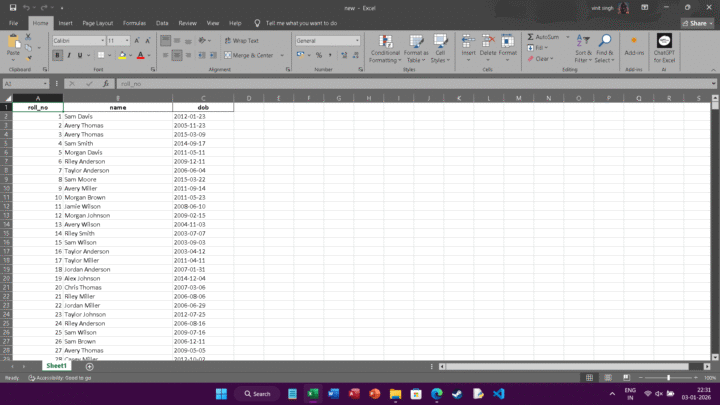Toggle Bold formatting
Image resolution: width=720 pixels, height=405 pixels.
point(57,56)
